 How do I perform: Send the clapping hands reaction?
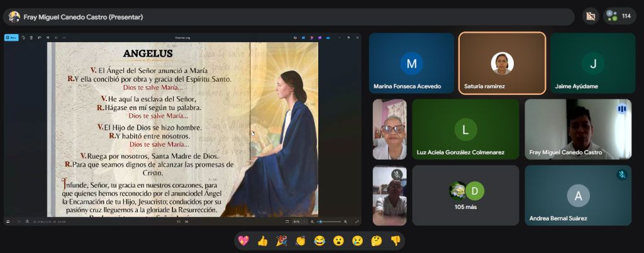click(x=301, y=240)
